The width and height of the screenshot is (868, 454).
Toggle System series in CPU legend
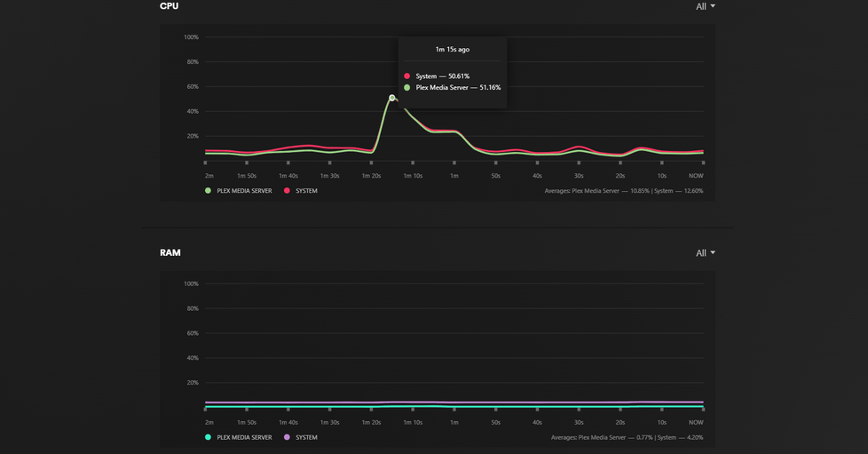(x=301, y=191)
